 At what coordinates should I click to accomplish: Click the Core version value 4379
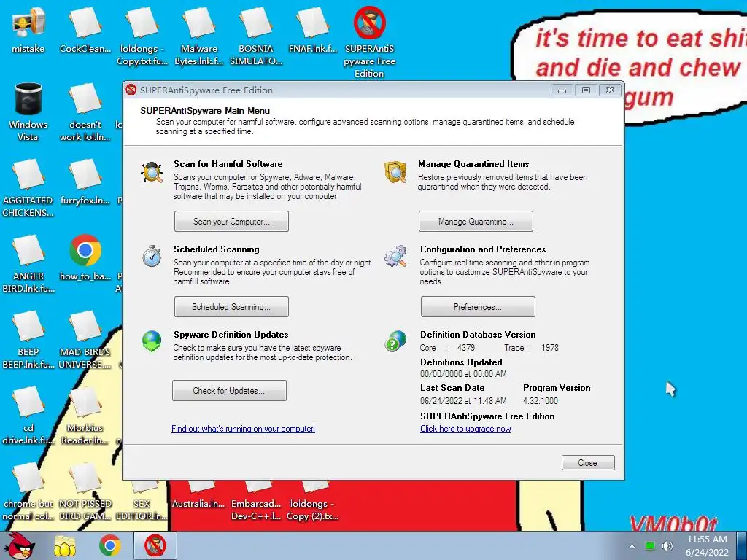pyautogui.click(x=466, y=348)
